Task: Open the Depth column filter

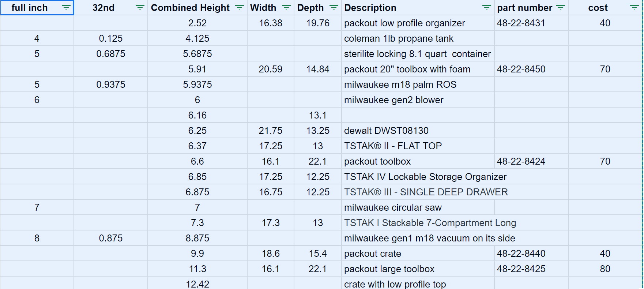Action: point(334,8)
